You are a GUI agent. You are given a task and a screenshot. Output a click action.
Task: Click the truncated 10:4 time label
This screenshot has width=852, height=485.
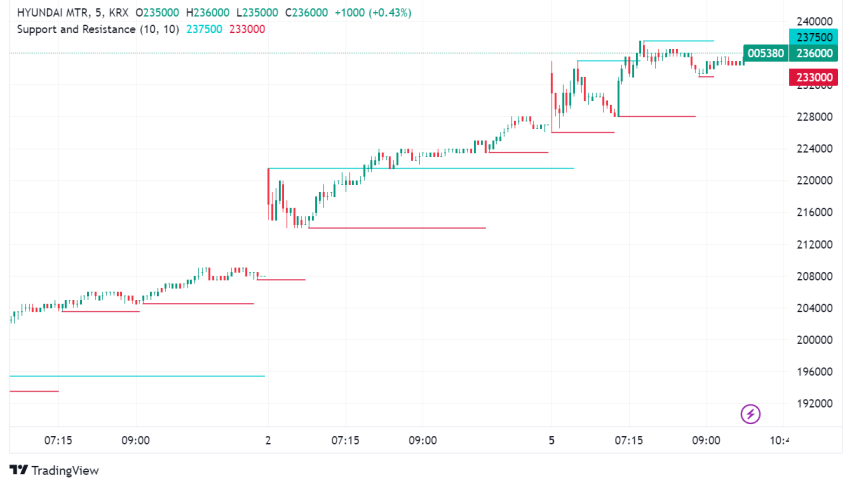[780, 440]
